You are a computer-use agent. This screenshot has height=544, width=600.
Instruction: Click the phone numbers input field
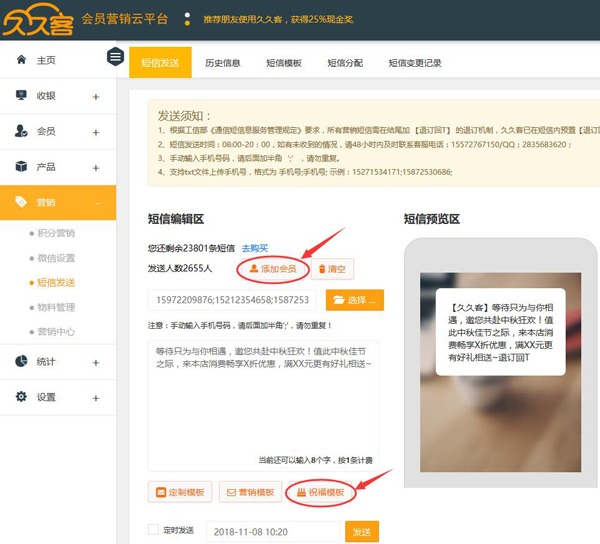click(x=233, y=300)
